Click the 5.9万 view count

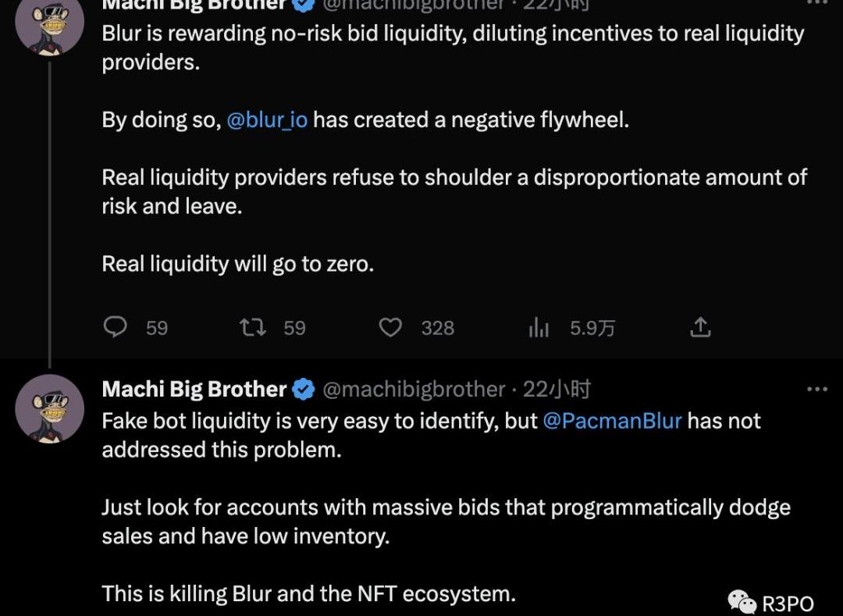[x=592, y=328]
